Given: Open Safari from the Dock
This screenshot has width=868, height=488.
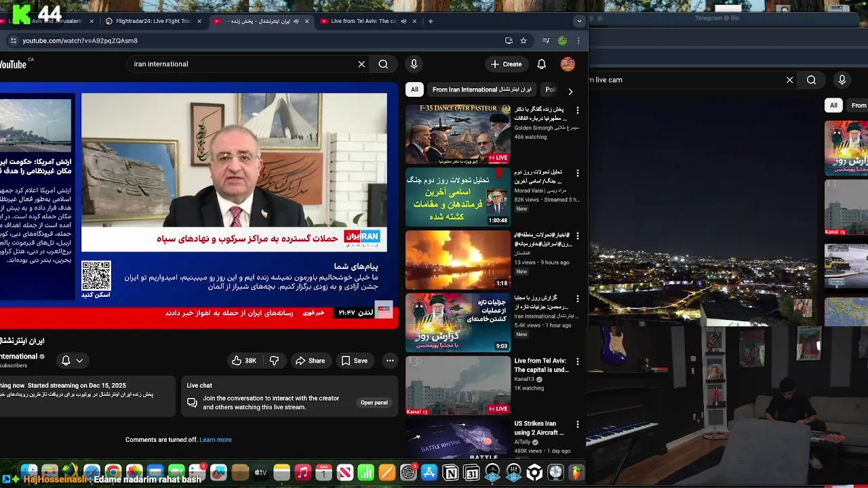Looking at the screenshot, I should click(x=92, y=472).
